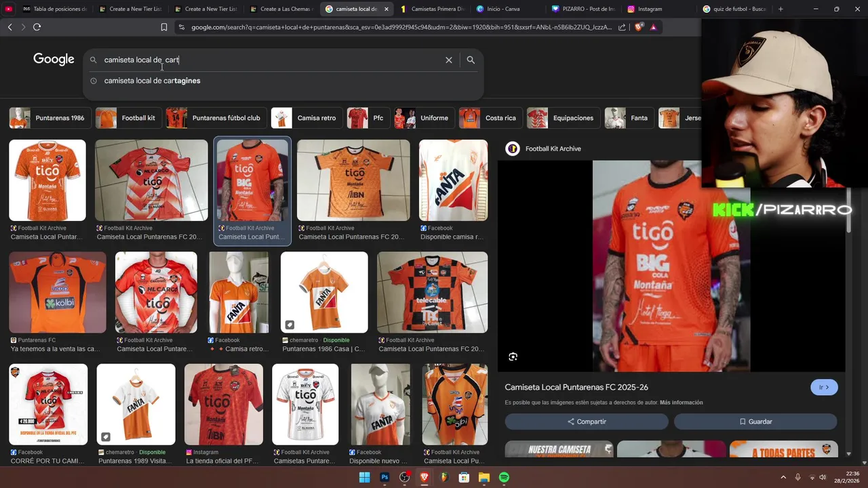Open the orange-black checkered Telecable jersey
Viewport: 868px width, 488px height.
[432, 292]
